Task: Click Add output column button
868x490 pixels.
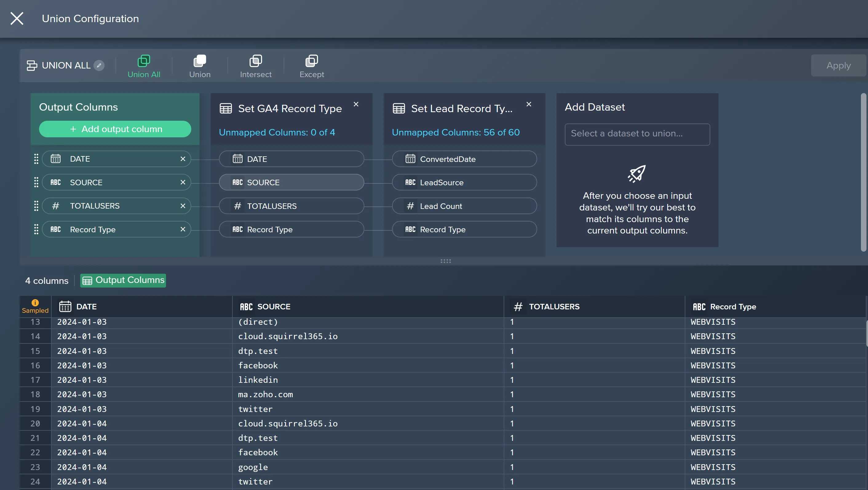Action: [115, 129]
